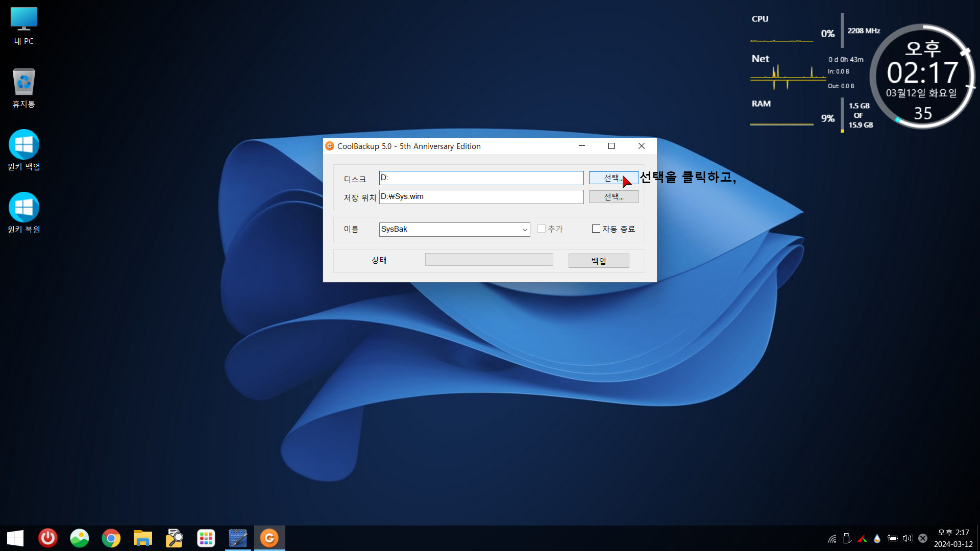Click the 선택 button for 디스크
980x551 pixels.
coord(614,178)
